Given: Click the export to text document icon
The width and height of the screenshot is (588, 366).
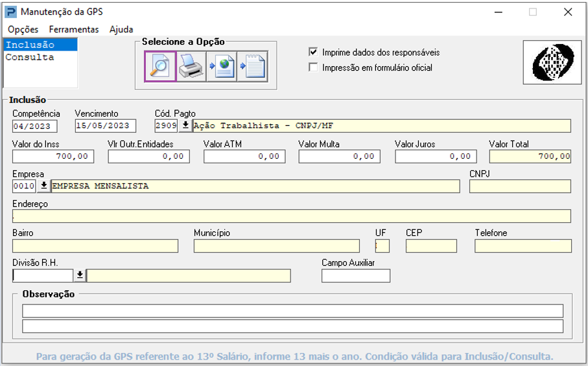Looking at the screenshot, I should coord(252,67).
